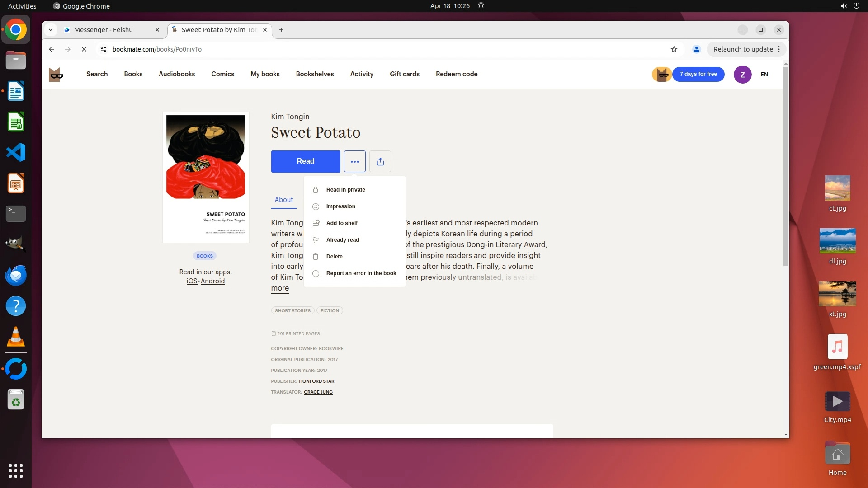Click the page vertical scrollbar thumb
868x488 pixels.
(x=786, y=166)
